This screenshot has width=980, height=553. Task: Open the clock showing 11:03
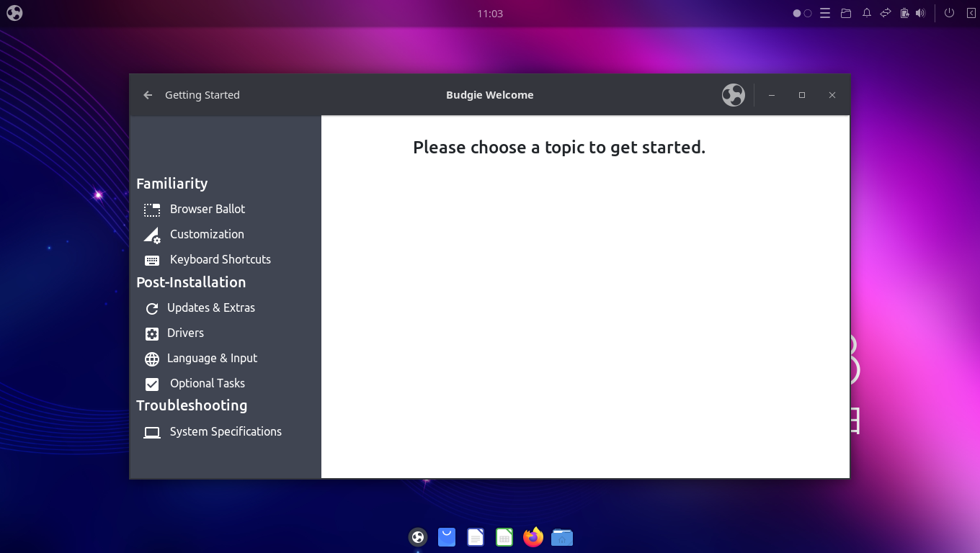490,14
